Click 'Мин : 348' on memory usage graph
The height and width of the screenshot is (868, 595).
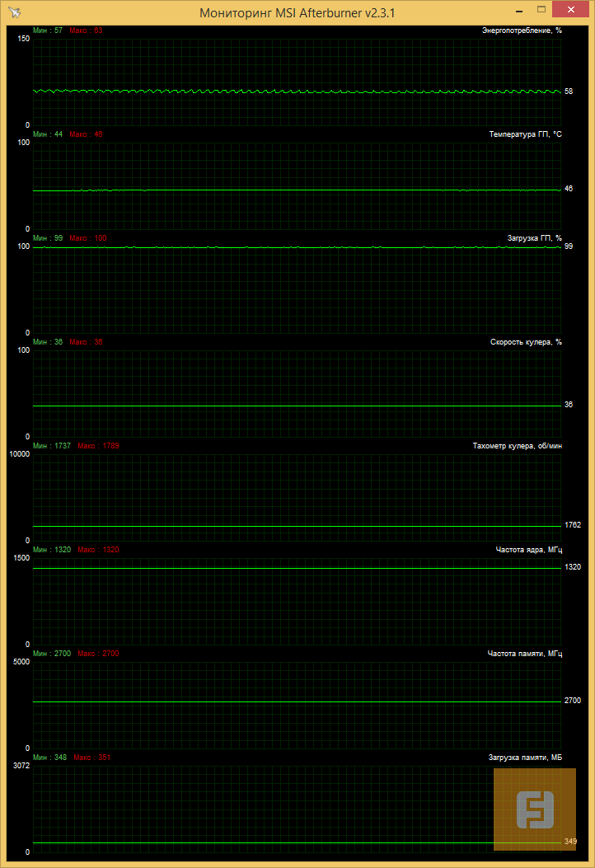49,758
